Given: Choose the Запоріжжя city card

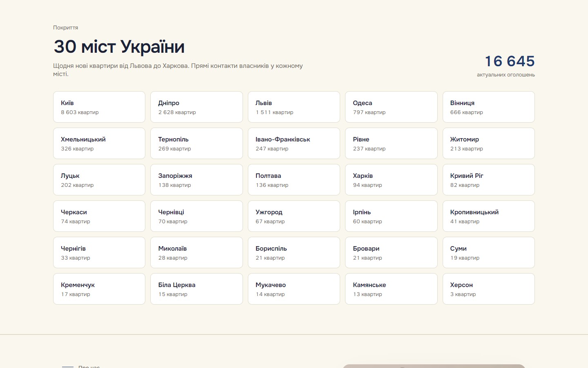Looking at the screenshot, I should point(196,180).
